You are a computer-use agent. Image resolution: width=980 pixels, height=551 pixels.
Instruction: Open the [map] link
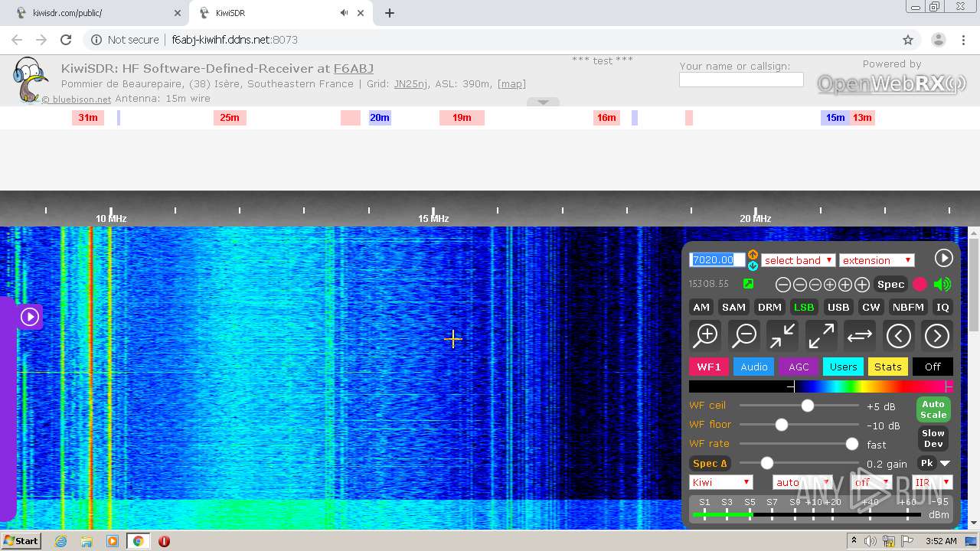[511, 84]
